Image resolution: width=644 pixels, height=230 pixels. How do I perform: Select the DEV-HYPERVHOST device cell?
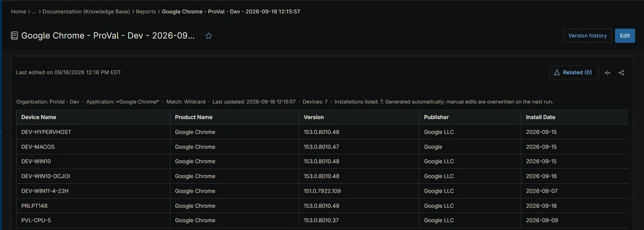(x=93, y=132)
